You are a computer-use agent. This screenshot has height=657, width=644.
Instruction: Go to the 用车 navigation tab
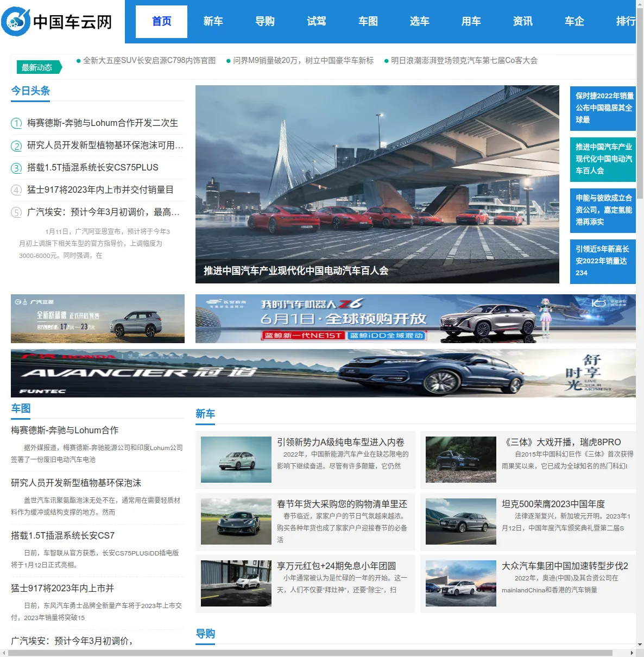[471, 22]
